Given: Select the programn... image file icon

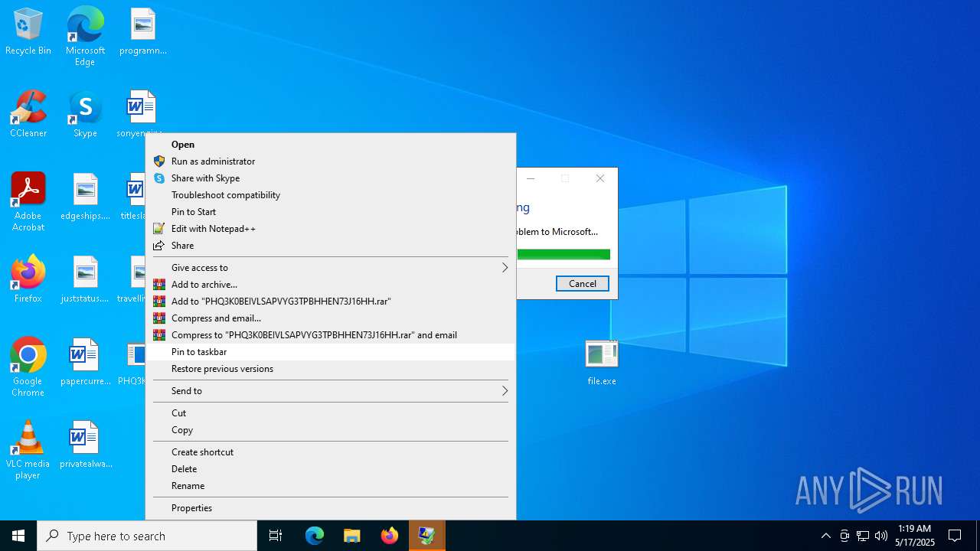Looking at the screenshot, I should pos(142,31).
